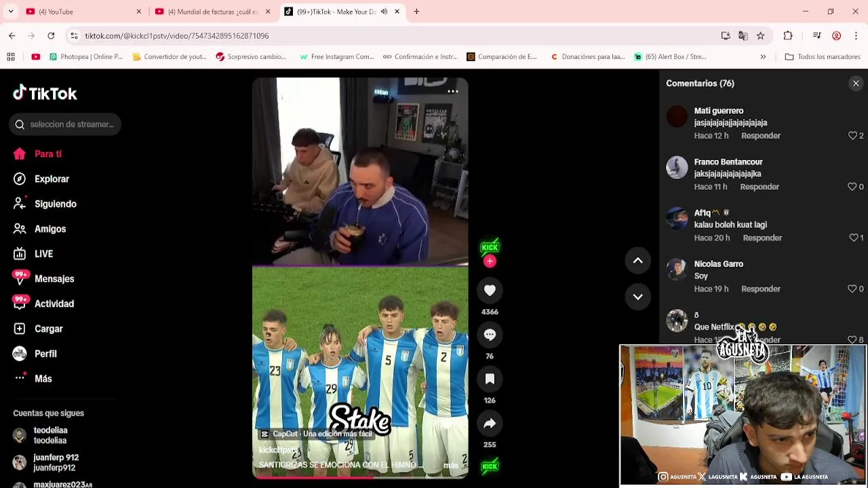Open browser profile avatar icon
Image resolution: width=868 pixels, height=488 pixels.
[x=836, y=36]
